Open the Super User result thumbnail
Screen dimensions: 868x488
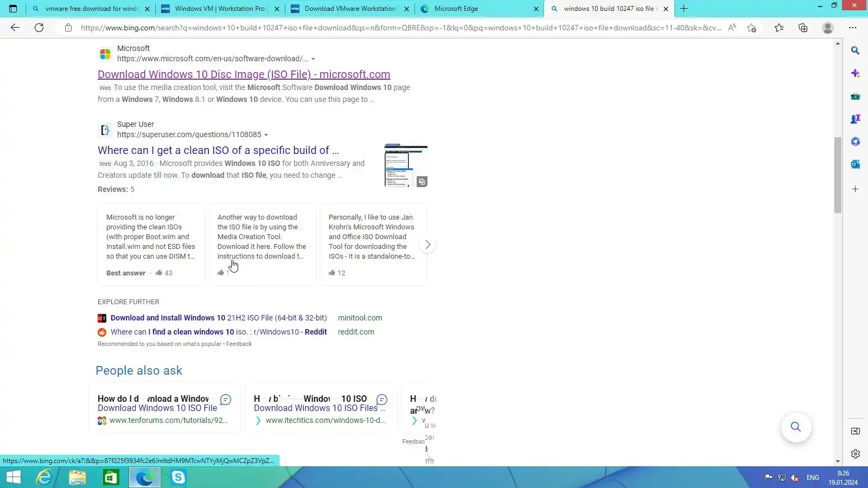coord(406,166)
